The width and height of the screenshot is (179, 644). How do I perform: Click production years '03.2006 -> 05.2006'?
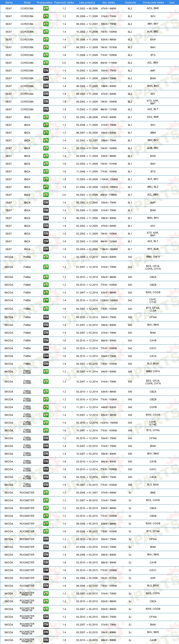pyautogui.click(x=87, y=578)
